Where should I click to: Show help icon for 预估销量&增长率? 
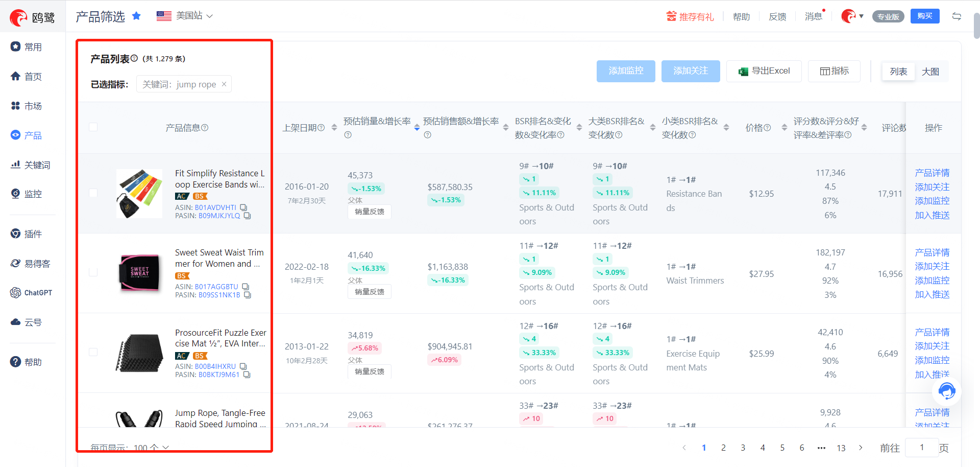click(x=348, y=135)
